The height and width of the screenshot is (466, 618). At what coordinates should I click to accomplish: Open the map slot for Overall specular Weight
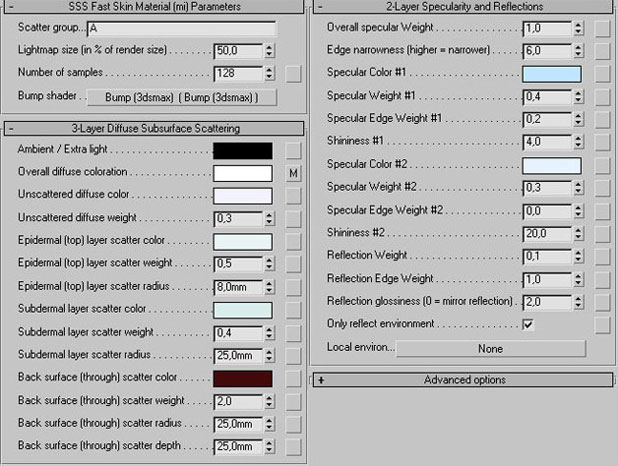[x=602, y=28]
